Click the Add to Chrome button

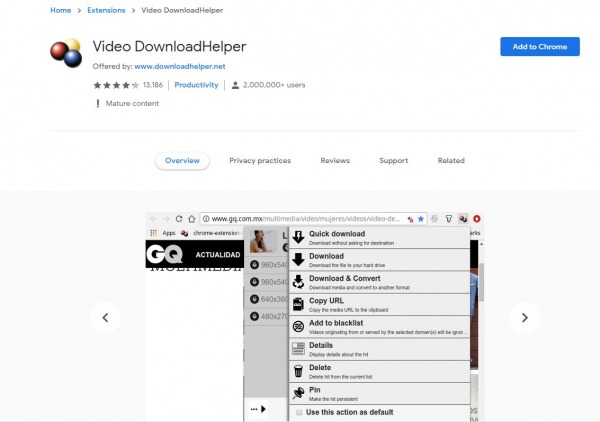click(540, 47)
